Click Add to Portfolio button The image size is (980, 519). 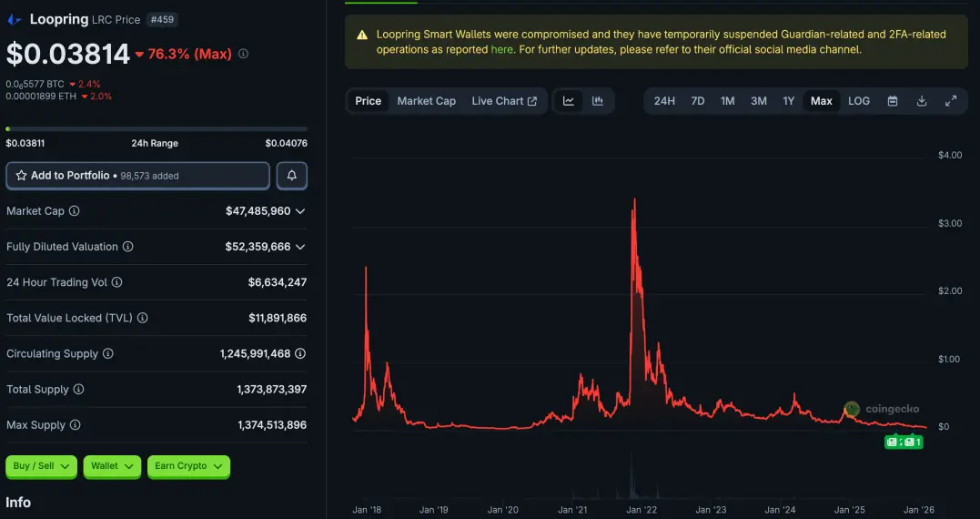click(x=138, y=176)
